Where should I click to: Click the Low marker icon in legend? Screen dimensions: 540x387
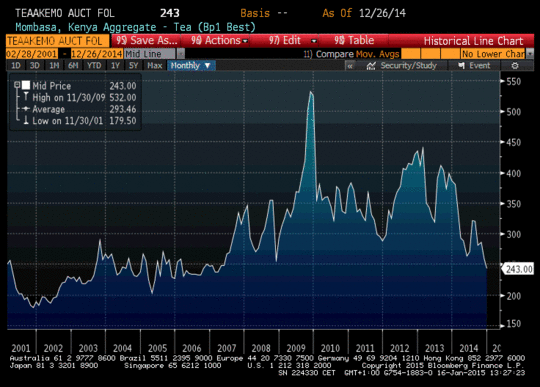[26, 120]
